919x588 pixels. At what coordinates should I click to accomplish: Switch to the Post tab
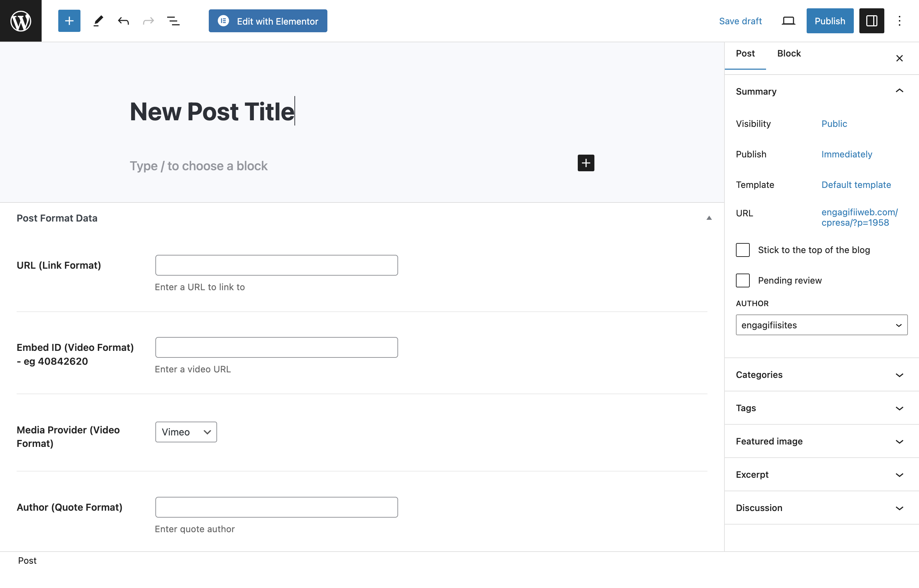745,53
